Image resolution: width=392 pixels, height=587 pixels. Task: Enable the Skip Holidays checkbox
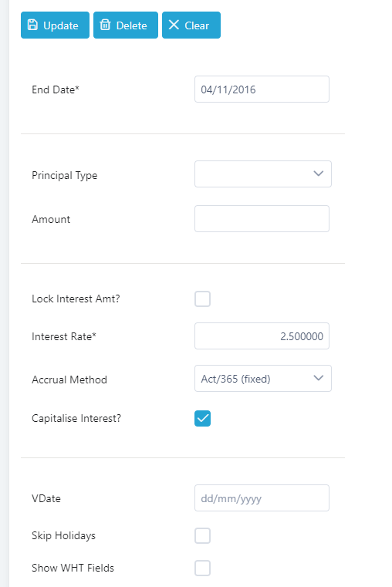202,536
